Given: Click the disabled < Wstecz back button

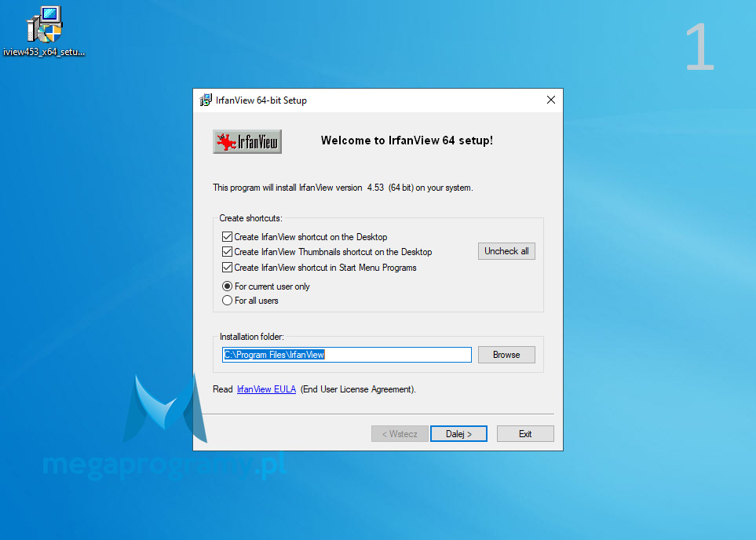Looking at the screenshot, I should (x=400, y=433).
